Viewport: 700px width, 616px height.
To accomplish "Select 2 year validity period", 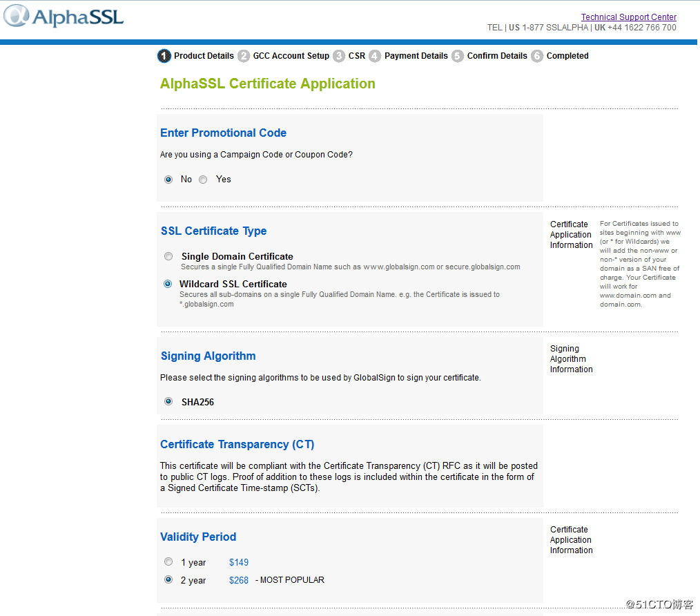I will 168,579.
